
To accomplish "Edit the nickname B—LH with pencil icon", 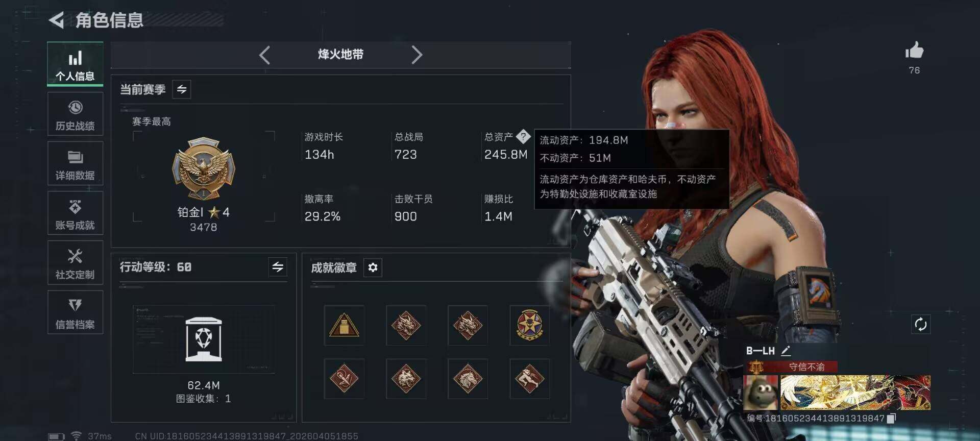I will [786, 351].
